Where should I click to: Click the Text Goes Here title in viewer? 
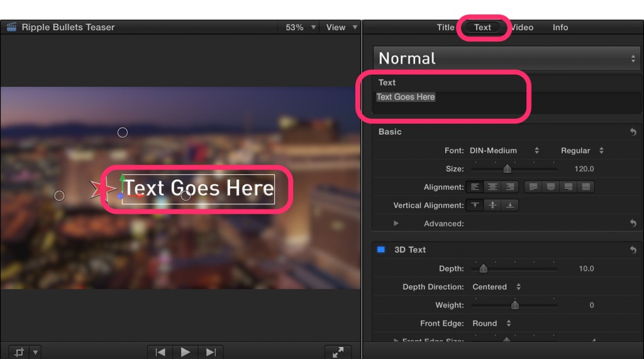(x=199, y=189)
